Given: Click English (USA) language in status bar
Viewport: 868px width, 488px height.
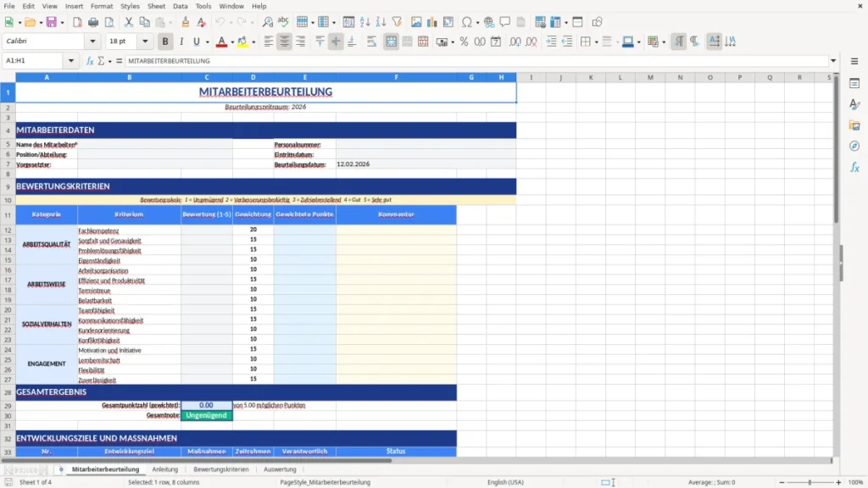Looking at the screenshot, I should [x=505, y=482].
